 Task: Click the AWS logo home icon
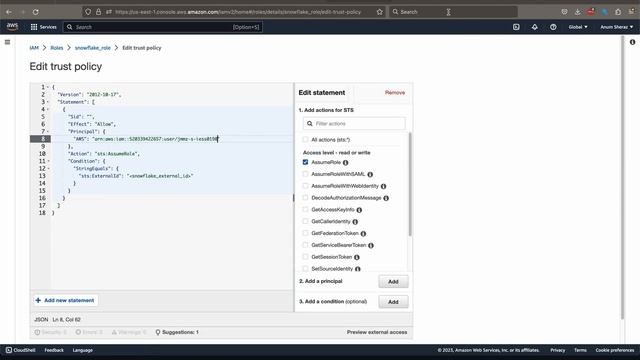coord(12,27)
